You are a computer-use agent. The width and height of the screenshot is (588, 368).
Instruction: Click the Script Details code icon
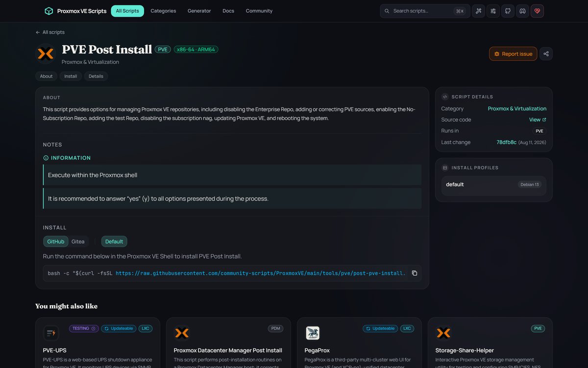445,97
